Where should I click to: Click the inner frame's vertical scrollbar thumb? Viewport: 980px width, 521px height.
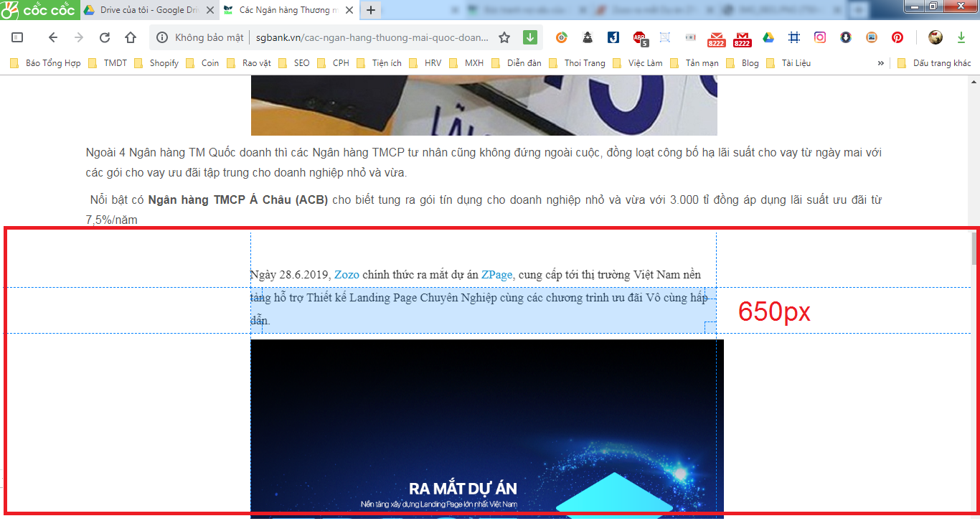point(974,248)
